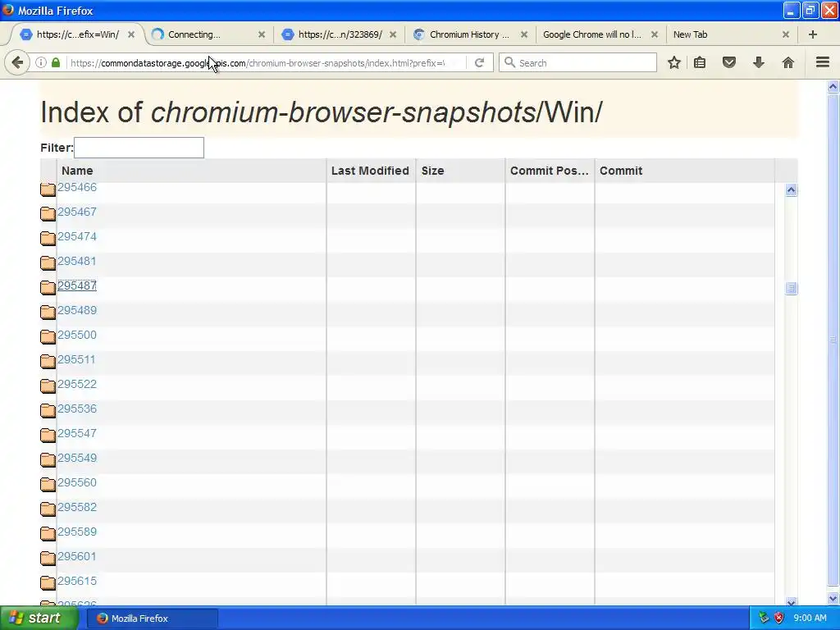Switch to the New Tab tab
This screenshot has width=840, height=630.
tap(731, 34)
